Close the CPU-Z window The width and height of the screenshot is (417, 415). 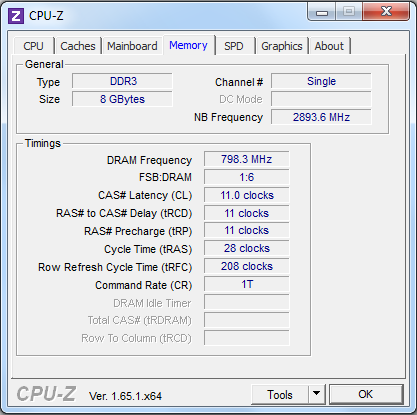point(386,12)
